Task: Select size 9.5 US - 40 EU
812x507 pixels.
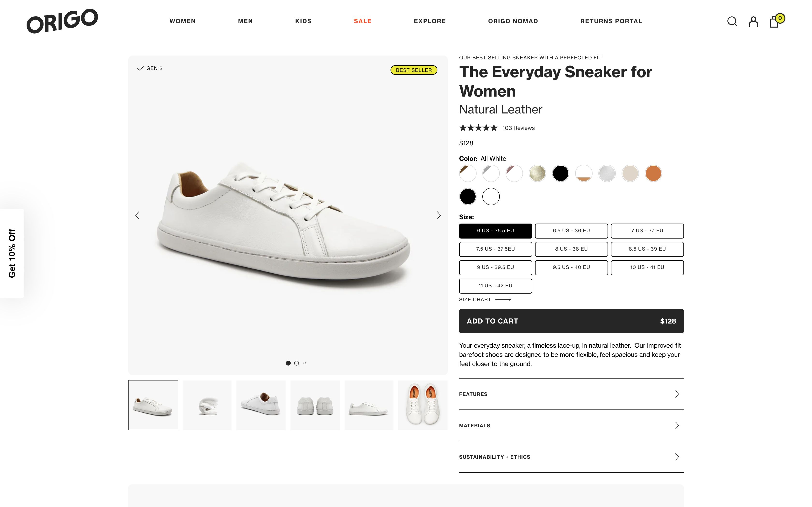Action: (571, 267)
